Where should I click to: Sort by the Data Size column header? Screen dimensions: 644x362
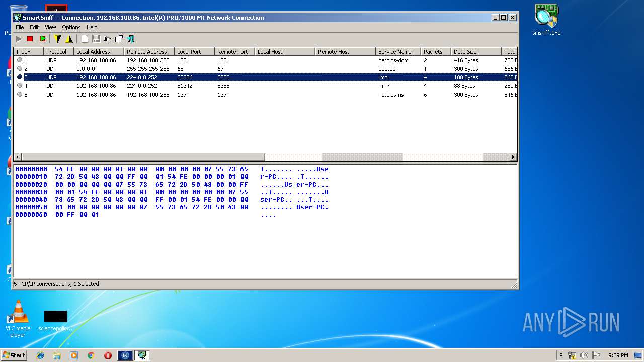pos(476,52)
